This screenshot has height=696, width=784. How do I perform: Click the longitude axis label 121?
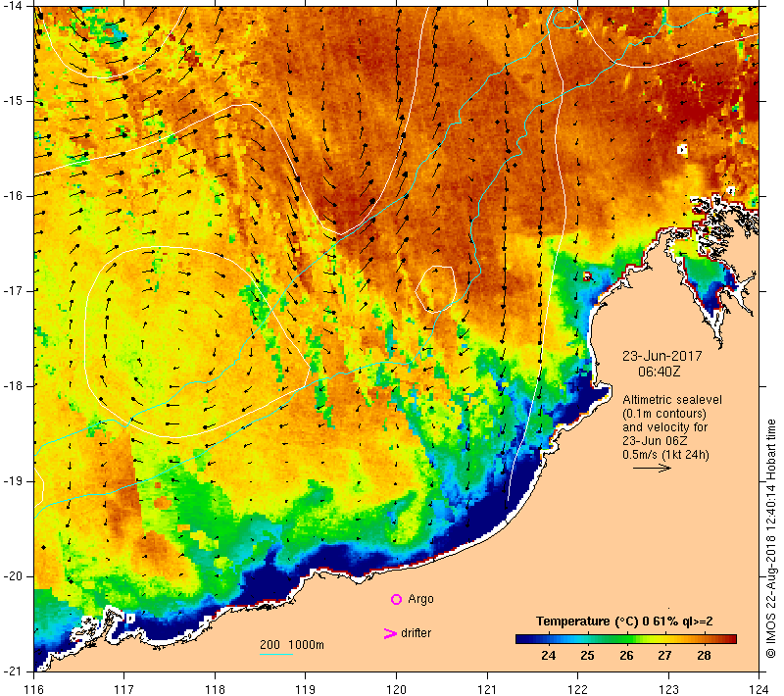[x=487, y=689]
